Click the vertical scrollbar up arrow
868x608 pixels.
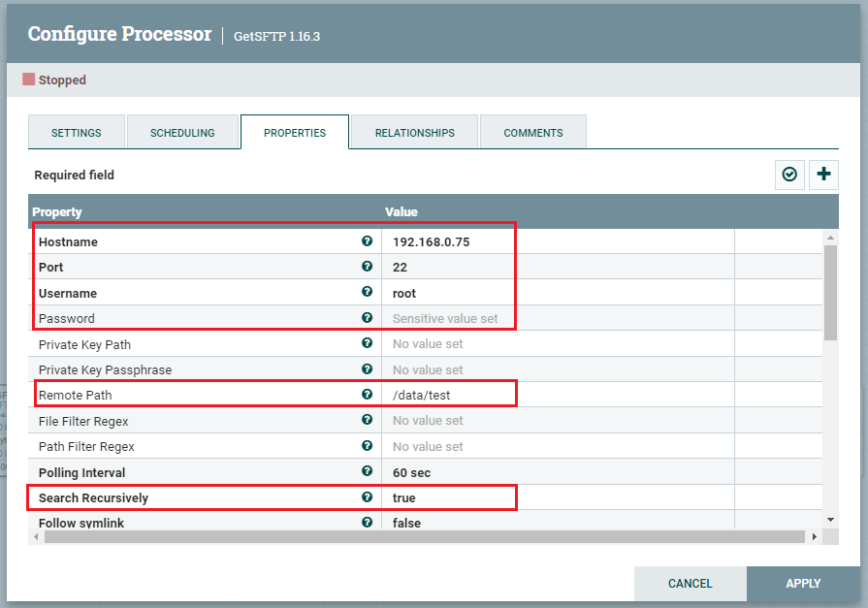(x=830, y=238)
